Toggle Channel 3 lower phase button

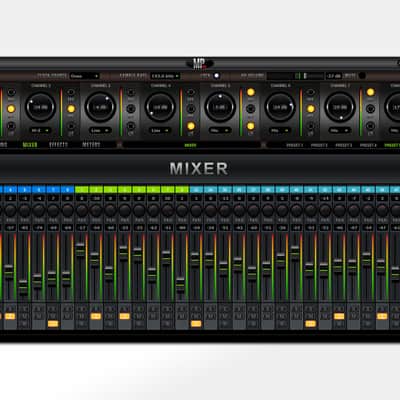(x=131, y=126)
